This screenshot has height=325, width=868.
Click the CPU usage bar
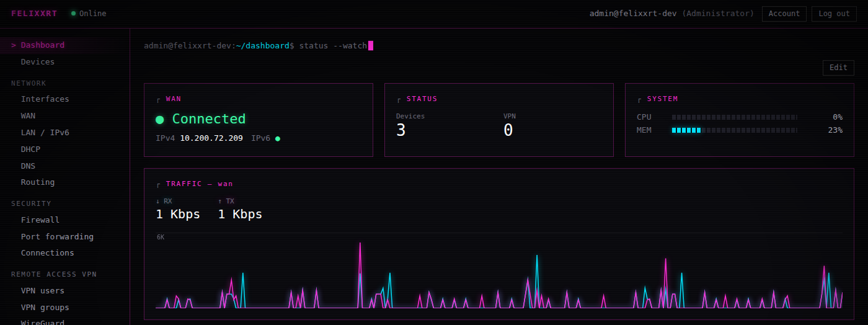(x=735, y=117)
